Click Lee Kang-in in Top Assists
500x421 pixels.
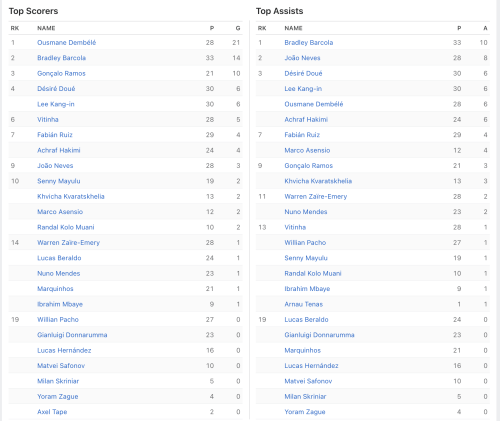[303, 89]
